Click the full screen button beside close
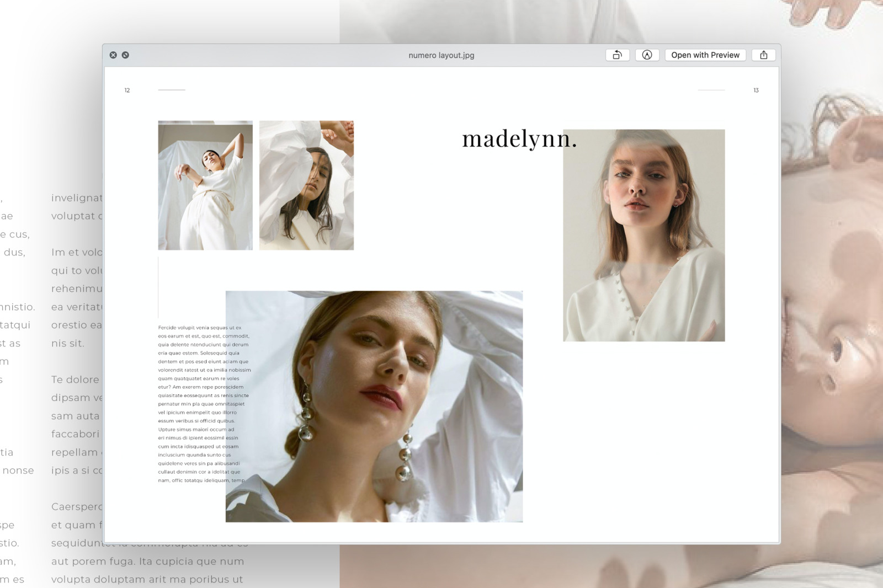The width and height of the screenshot is (883, 588). coord(125,55)
